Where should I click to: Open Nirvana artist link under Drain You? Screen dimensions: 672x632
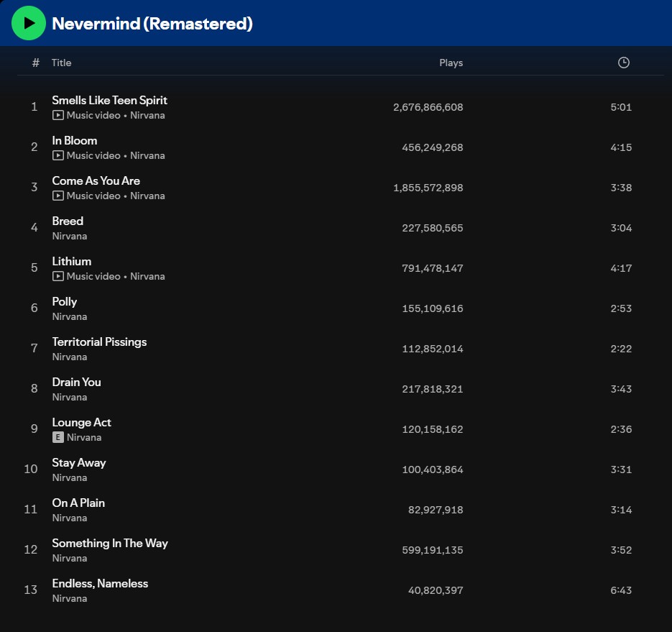click(70, 398)
